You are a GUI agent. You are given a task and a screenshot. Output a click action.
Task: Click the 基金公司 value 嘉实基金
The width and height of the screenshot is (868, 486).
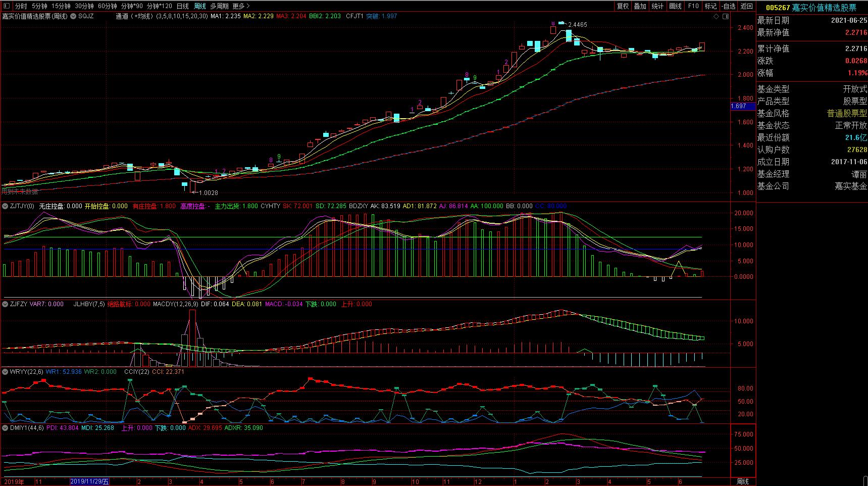pyautogui.click(x=851, y=186)
